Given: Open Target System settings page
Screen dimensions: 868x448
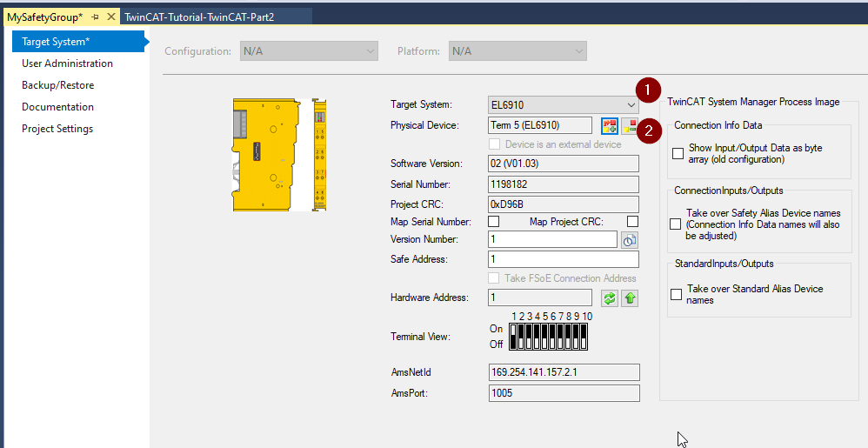Looking at the screenshot, I should (x=77, y=42).
